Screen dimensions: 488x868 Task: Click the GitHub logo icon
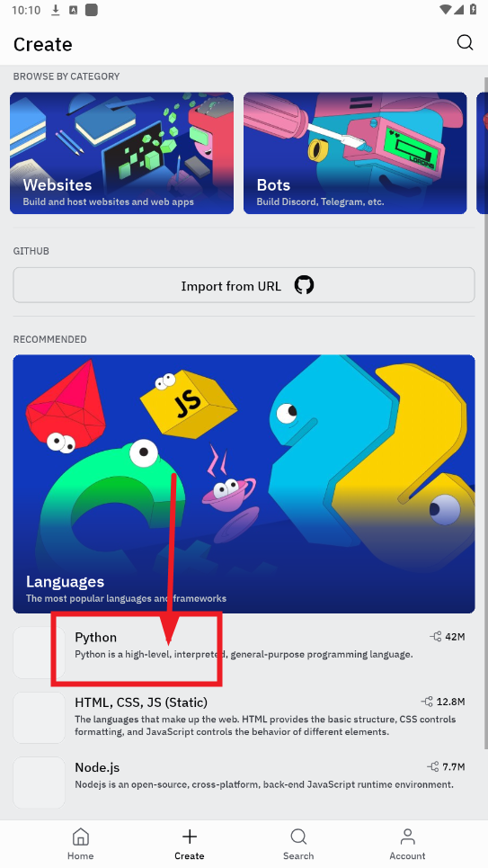point(304,285)
